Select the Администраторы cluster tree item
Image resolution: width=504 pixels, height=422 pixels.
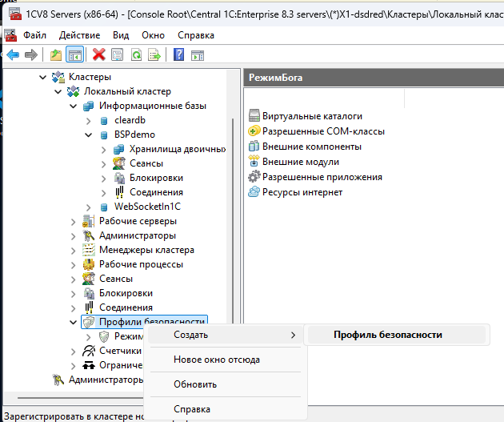tap(138, 235)
